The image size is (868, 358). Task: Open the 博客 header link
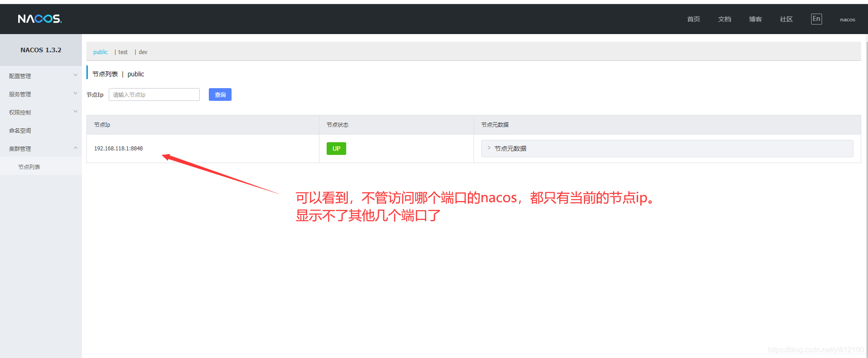click(755, 19)
